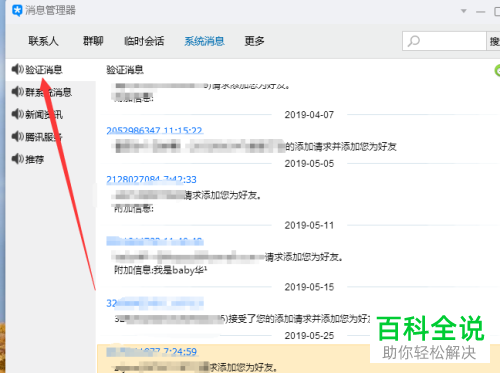Image resolution: width=500 pixels, height=373 pixels.
Task: Click the 2019-05-15 date separator
Action: pyautogui.click(x=309, y=287)
